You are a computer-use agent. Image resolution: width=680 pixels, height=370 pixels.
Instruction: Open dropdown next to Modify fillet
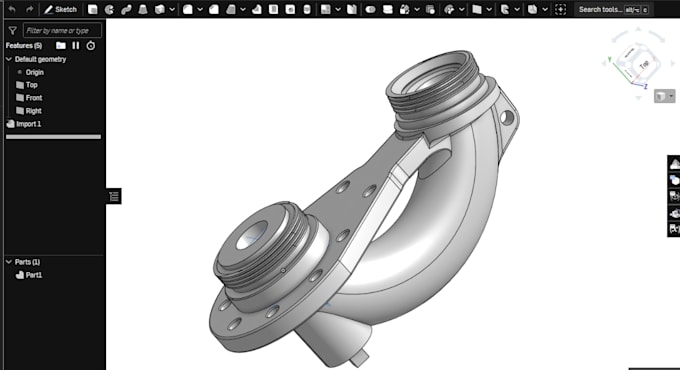pyautogui.click(x=461, y=9)
